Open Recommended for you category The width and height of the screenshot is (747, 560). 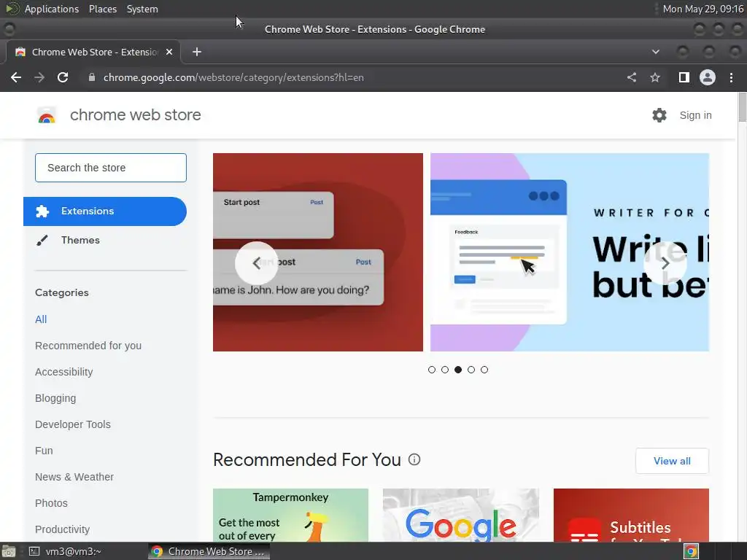tap(88, 346)
